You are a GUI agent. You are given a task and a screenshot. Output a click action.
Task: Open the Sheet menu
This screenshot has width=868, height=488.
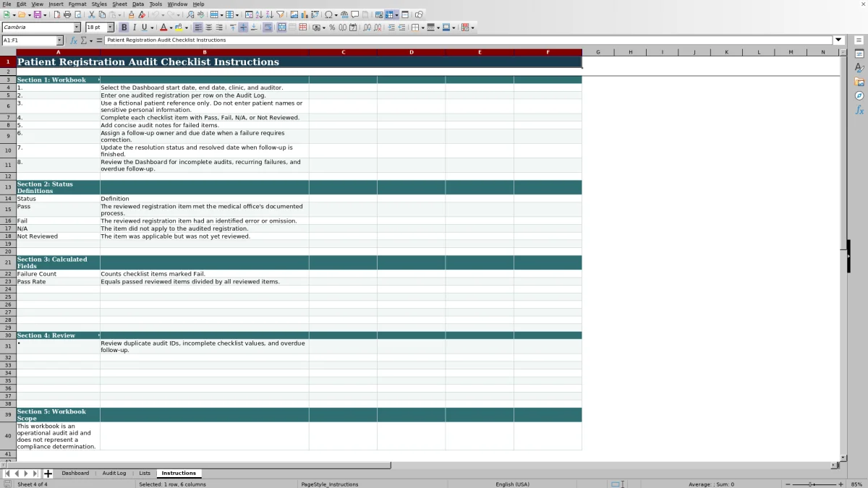(119, 4)
